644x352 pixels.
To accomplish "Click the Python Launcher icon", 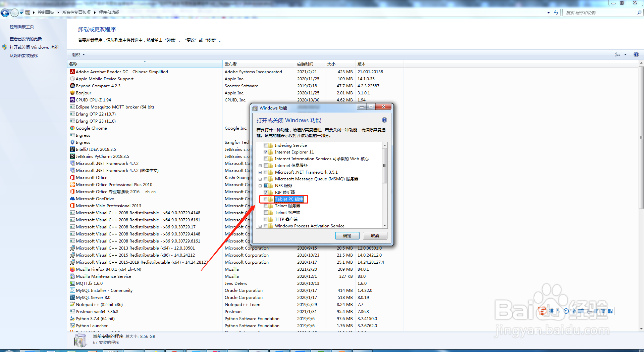I will tap(72, 325).
